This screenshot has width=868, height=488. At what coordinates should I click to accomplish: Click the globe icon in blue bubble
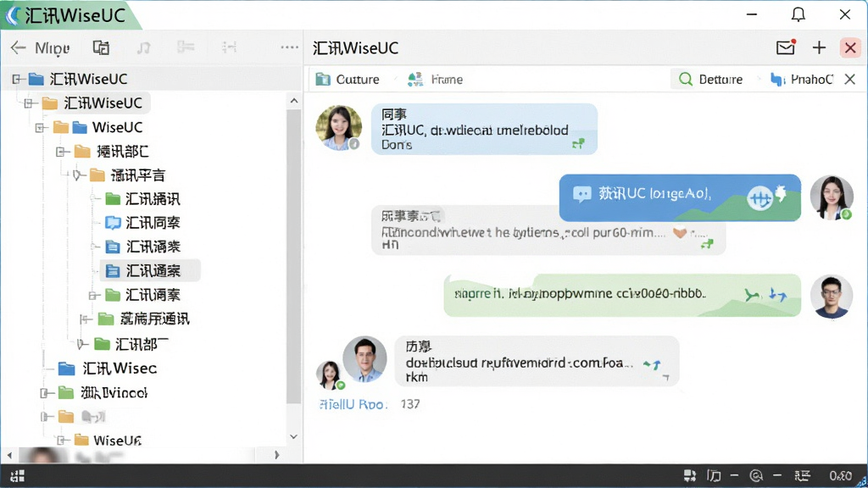[x=759, y=198]
